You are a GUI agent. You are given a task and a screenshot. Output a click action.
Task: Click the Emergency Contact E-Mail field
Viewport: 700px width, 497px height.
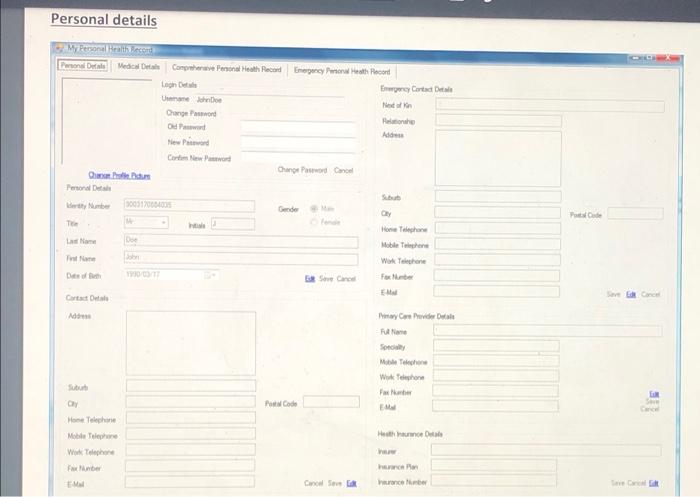tap(496, 292)
